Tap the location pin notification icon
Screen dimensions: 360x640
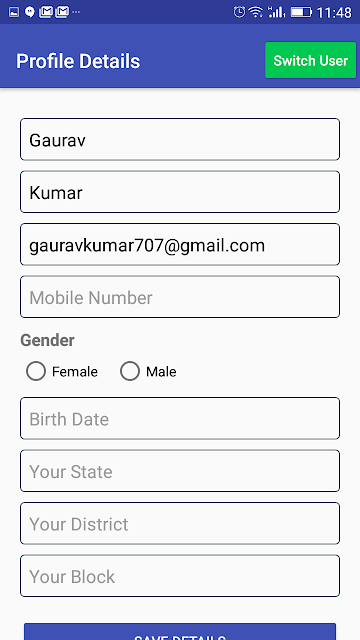coord(29,12)
